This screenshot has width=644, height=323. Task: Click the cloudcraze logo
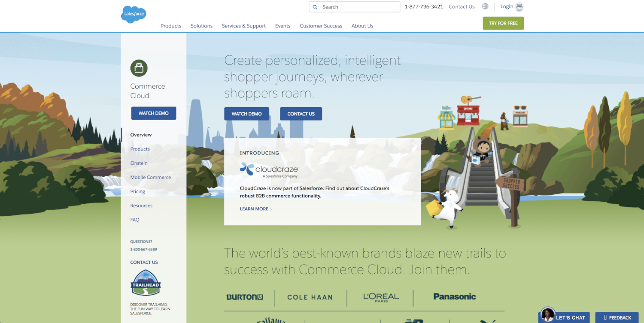[269, 170]
